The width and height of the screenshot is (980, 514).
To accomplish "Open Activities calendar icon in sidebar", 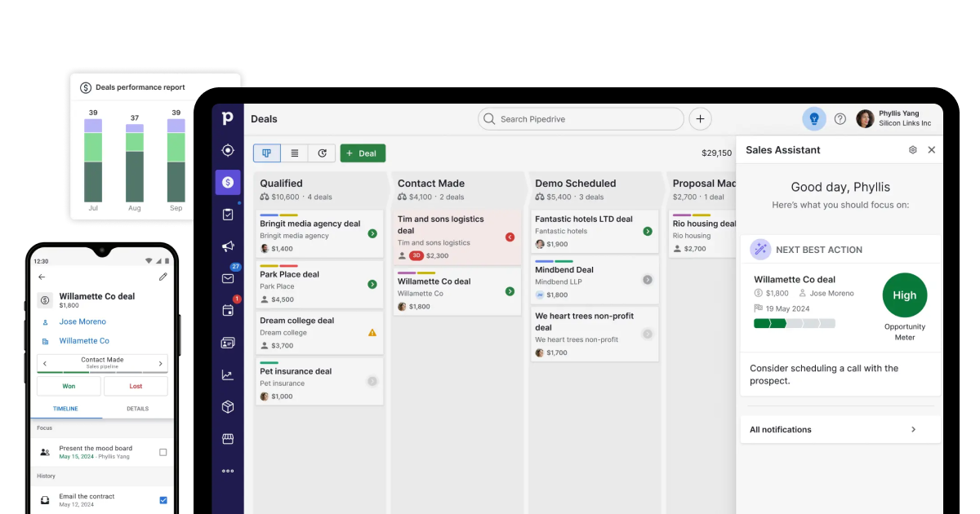I will coord(228,310).
